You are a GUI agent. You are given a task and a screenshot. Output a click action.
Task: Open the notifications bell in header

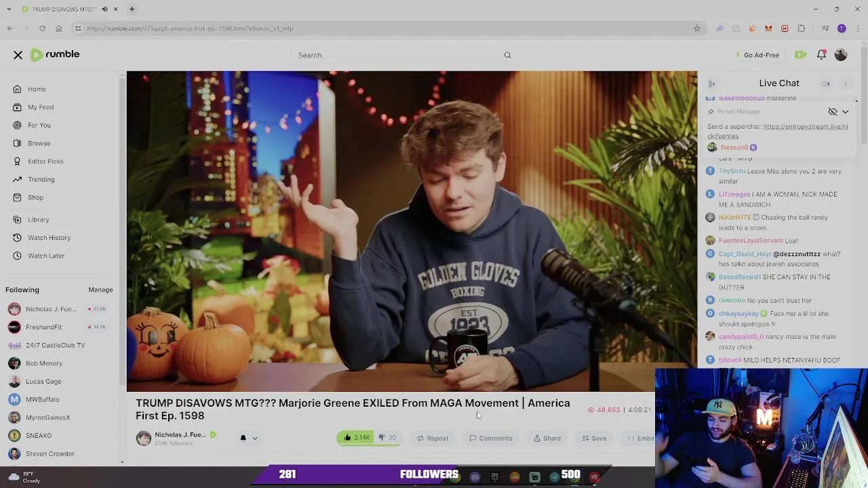(821, 55)
